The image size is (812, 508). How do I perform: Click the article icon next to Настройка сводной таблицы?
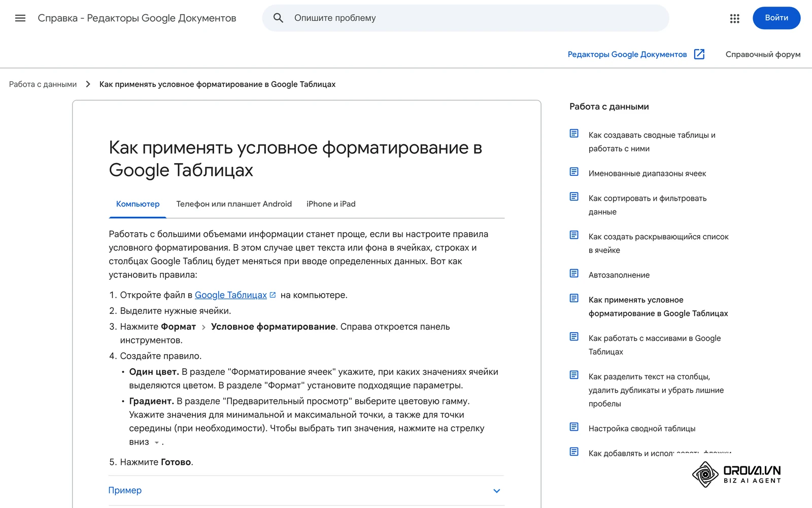(x=574, y=427)
